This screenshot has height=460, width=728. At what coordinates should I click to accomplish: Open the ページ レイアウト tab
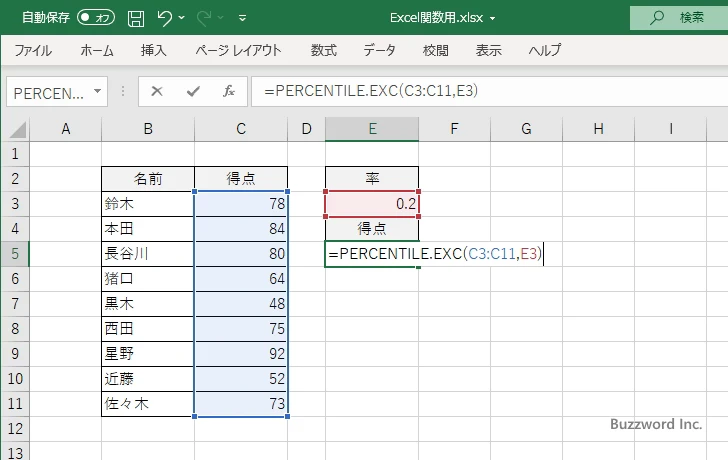point(238,50)
